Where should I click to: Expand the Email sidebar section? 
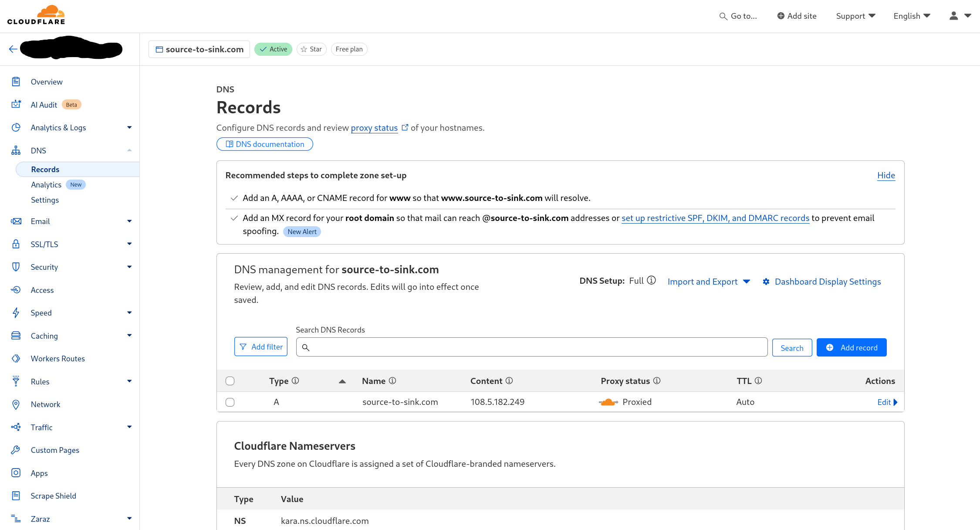129,221
